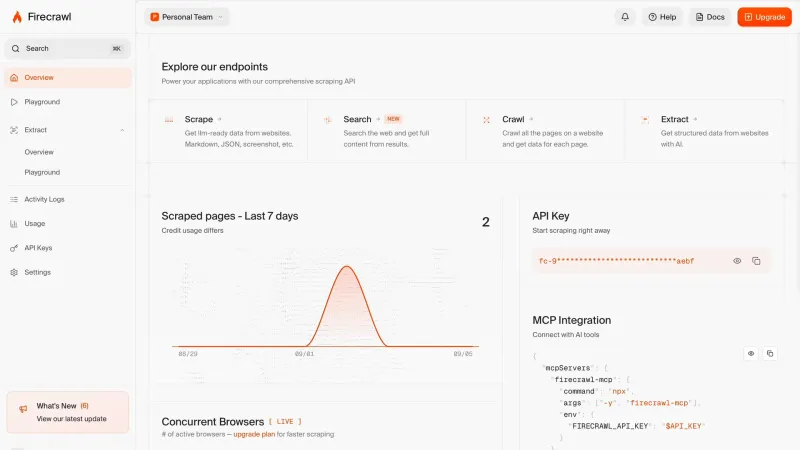
Task: Click the home icon beside Overview
Action: 14,78
